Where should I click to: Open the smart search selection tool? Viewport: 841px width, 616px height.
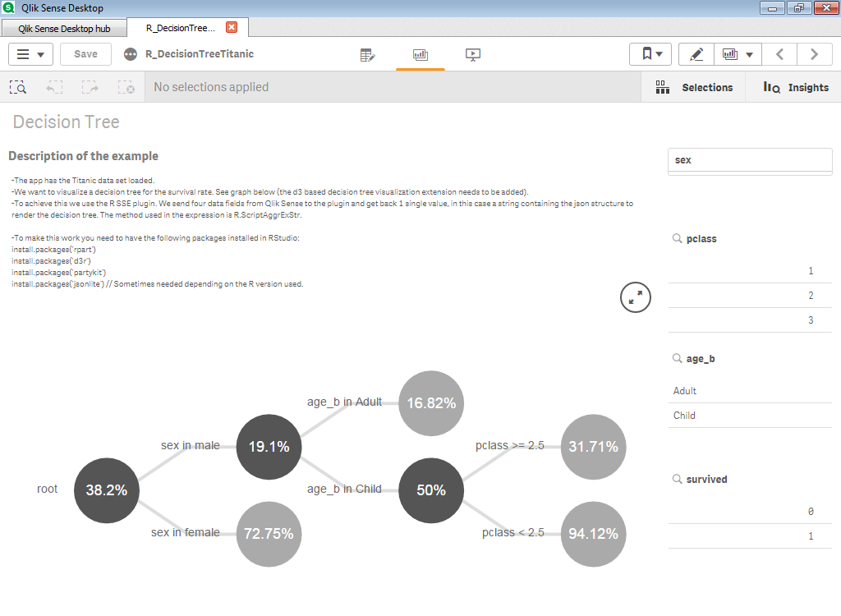pos(18,87)
